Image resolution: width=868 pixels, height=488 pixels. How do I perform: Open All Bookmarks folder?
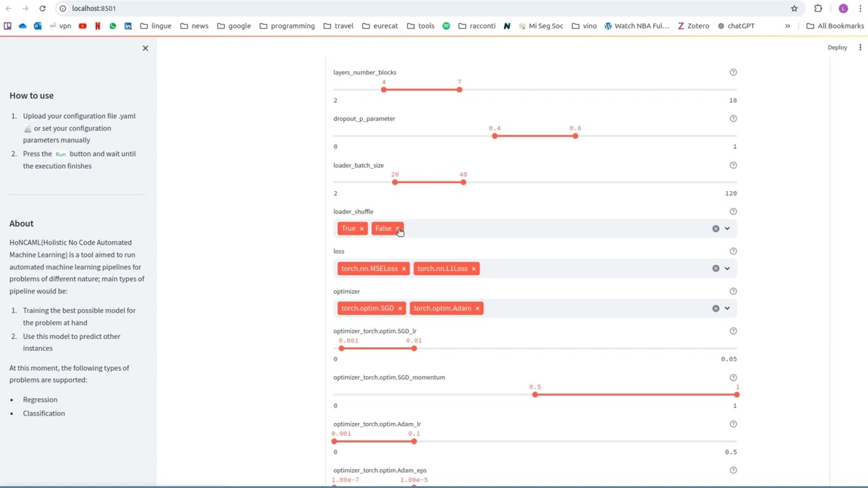pyautogui.click(x=835, y=26)
